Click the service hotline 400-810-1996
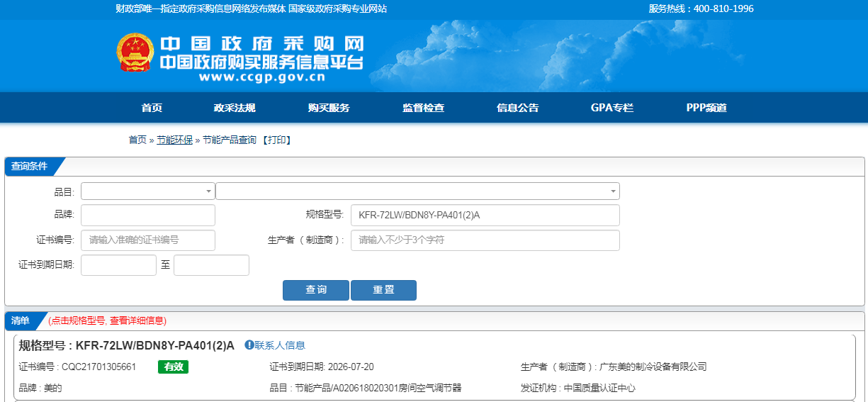This screenshot has height=402, width=868. point(723,9)
